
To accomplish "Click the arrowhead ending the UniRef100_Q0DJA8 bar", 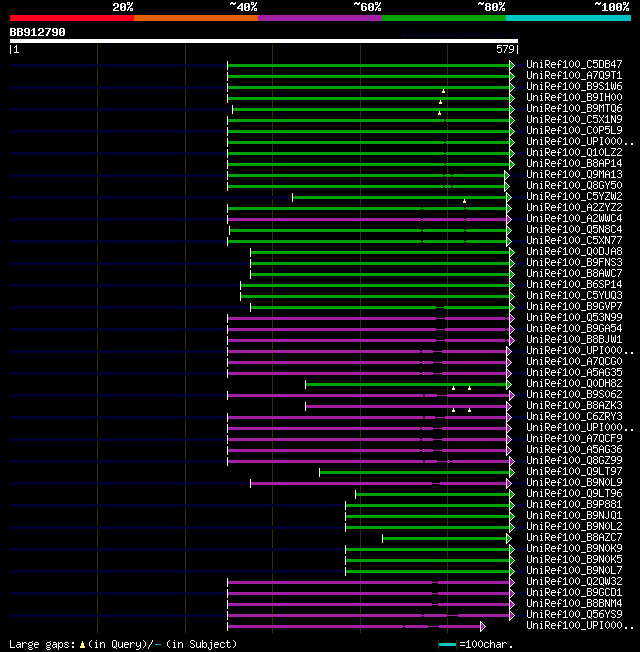I will click(x=512, y=252).
